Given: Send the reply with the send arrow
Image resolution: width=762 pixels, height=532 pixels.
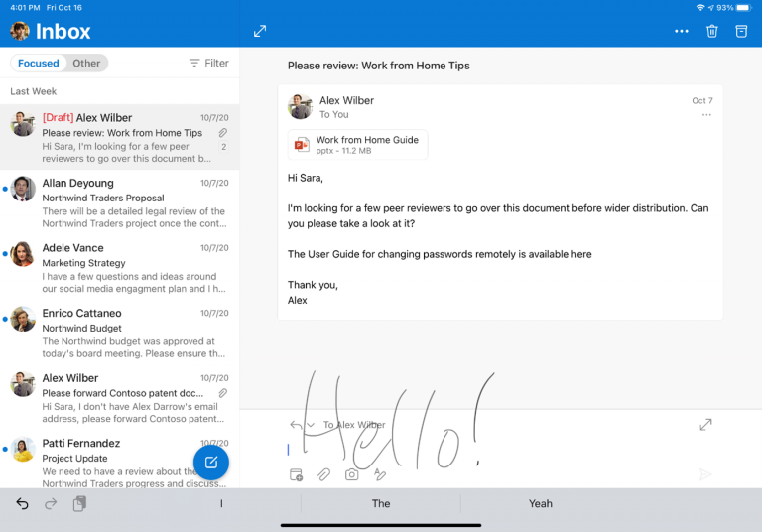Looking at the screenshot, I should pyautogui.click(x=705, y=474).
